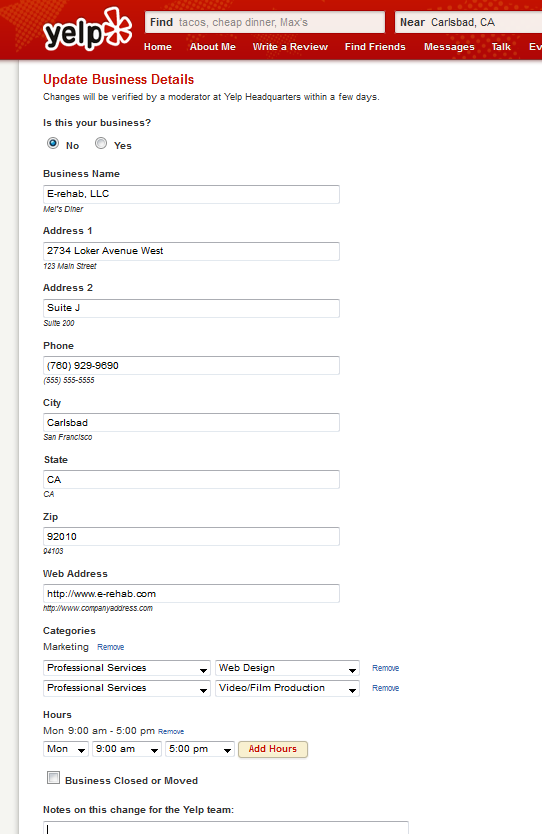Image resolution: width=542 pixels, height=834 pixels.
Task: Check the Business Closed or Moved box
Action: 53,778
